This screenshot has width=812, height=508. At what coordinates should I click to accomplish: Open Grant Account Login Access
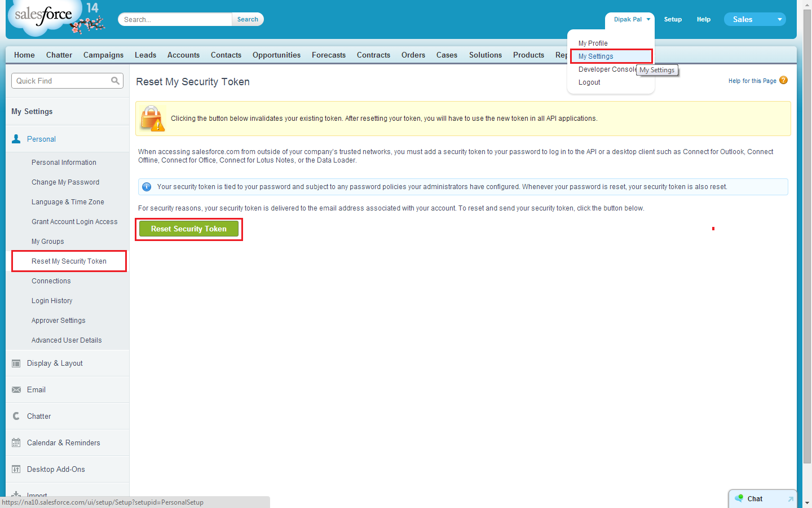point(74,222)
